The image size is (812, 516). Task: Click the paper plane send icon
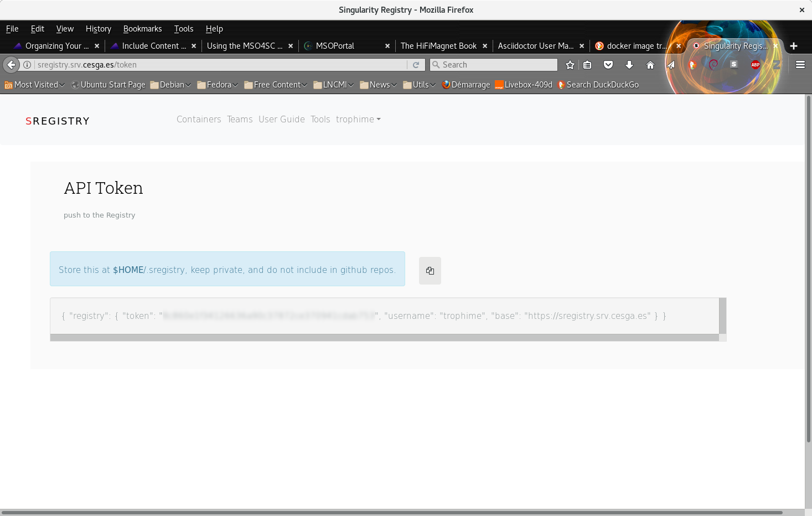click(x=671, y=65)
